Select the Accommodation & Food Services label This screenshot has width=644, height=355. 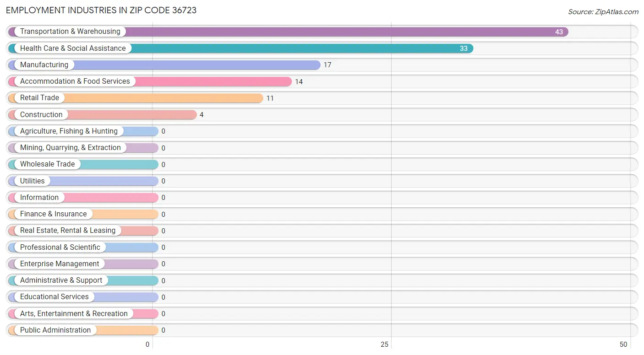75,81
